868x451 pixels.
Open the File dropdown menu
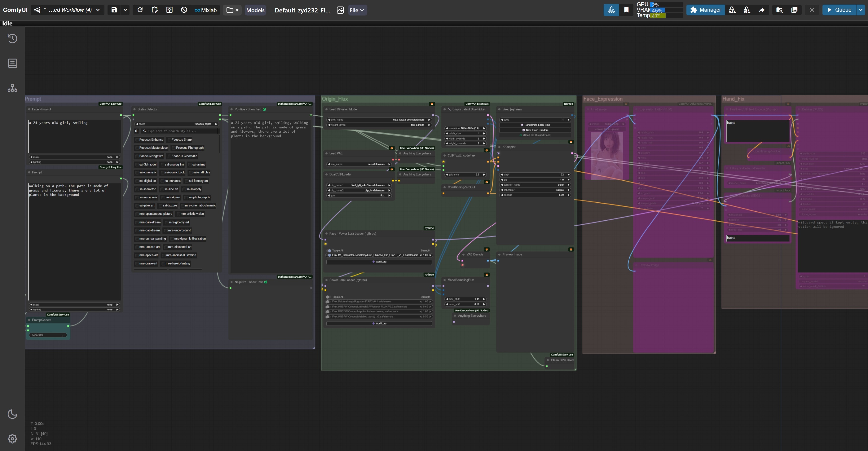coord(357,10)
